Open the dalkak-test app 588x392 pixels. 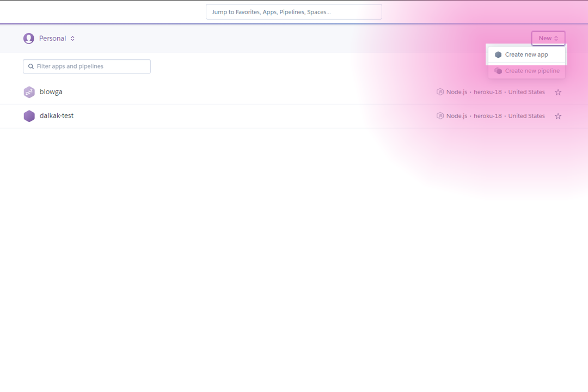point(57,116)
